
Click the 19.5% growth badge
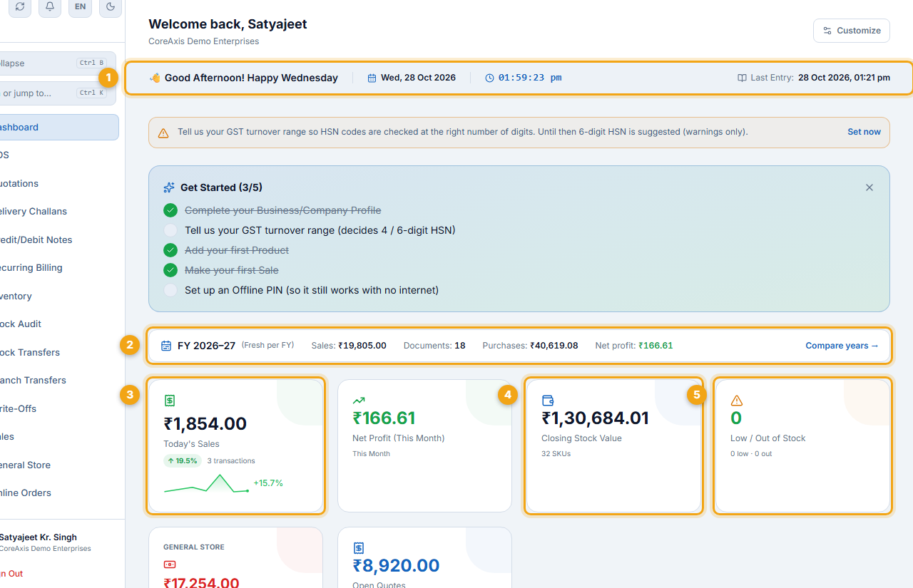(x=183, y=461)
